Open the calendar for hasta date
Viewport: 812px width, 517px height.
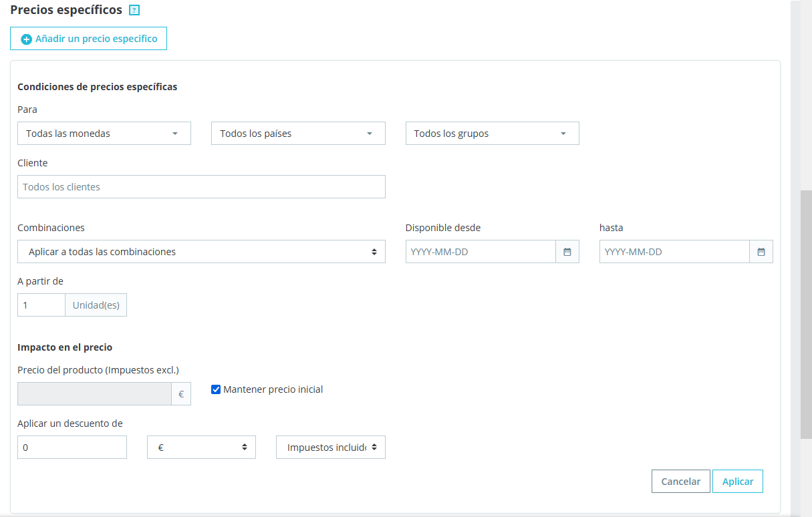[761, 252]
